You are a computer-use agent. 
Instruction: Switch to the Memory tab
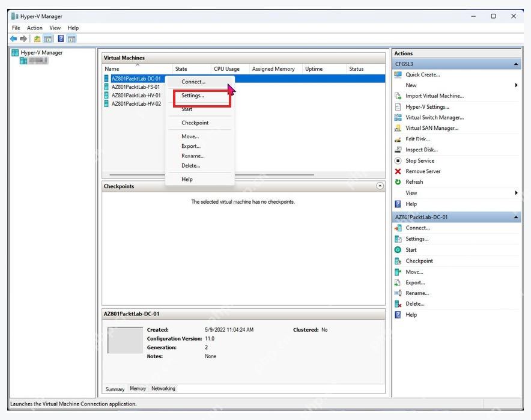[x=138, y=389]
